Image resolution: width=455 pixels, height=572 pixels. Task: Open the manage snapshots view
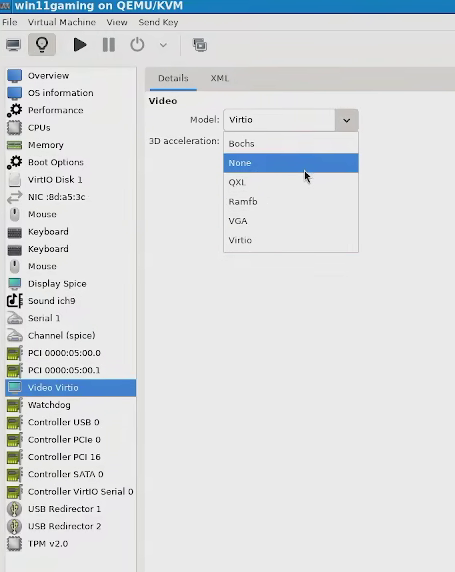point(200,45)
